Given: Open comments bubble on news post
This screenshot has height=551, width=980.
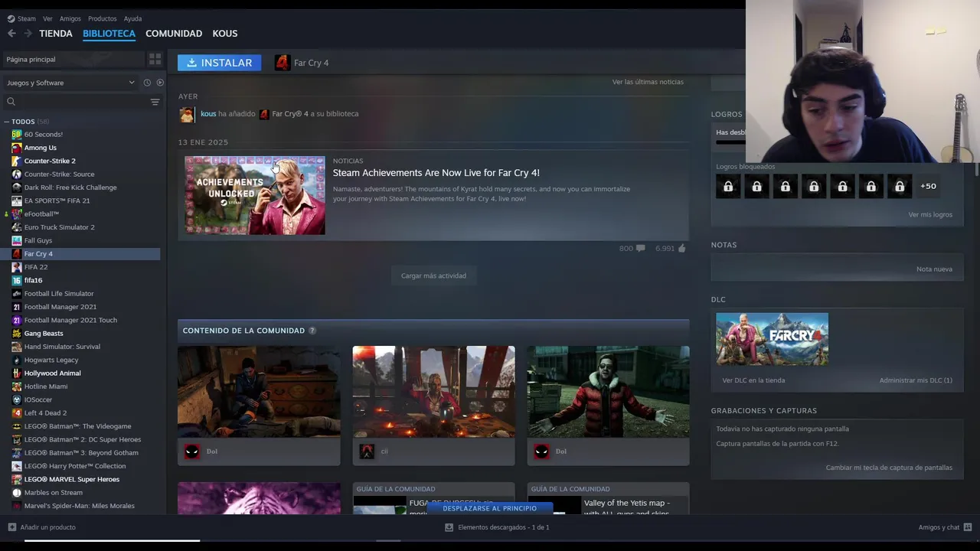Looking at the screenshot, I should [x=632, y=248].
